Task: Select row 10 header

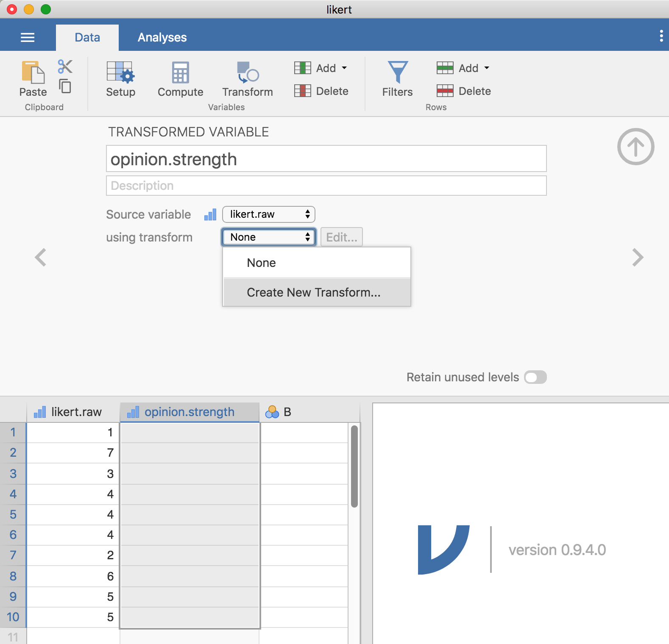Action: pos(13,617)
